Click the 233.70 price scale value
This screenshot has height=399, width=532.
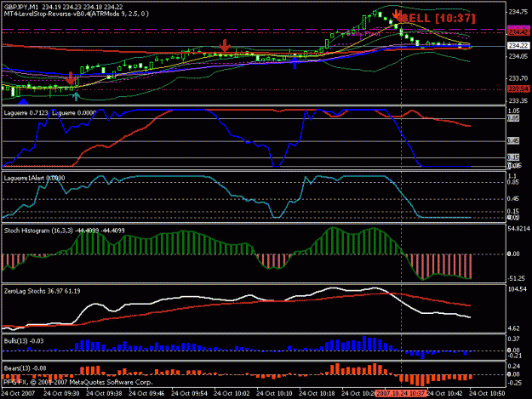pyautogui.click(x=518, y=78)
